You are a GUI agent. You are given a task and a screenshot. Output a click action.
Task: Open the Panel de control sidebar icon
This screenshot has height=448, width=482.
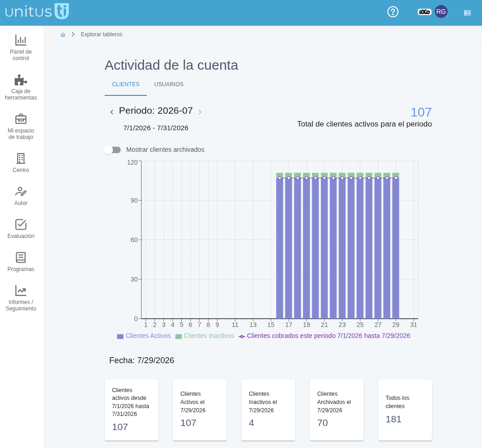tap(21, 40)
